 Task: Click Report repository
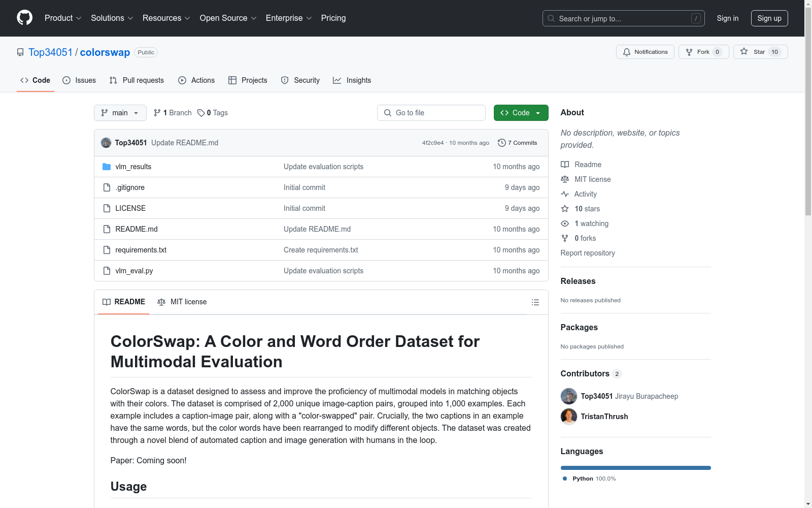pyautogui.click(x=588, y=253)
